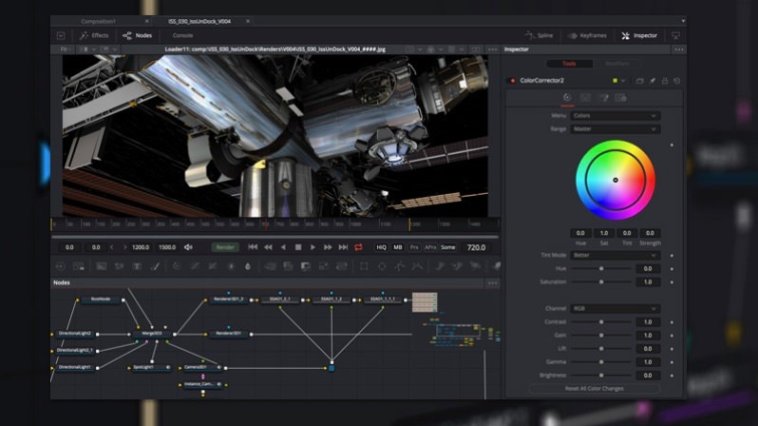Click the Renderer3D1 node below Renderer3D1_2

point(228,334)
